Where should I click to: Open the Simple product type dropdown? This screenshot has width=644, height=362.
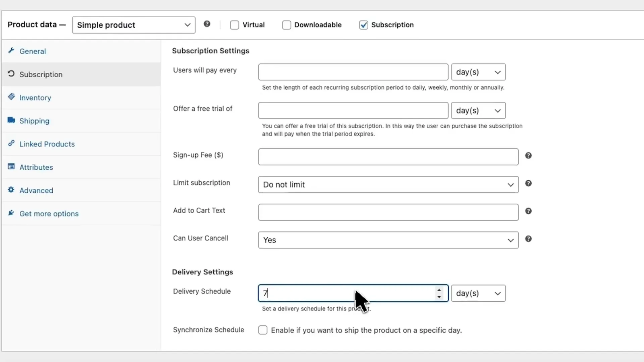(x=134, y=25)
